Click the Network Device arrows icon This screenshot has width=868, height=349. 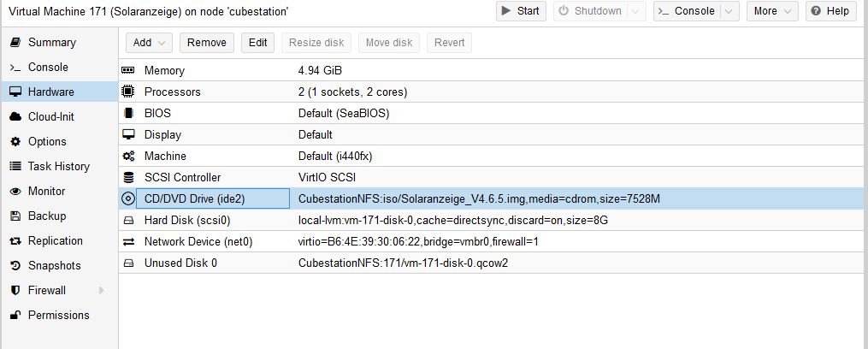[x=128, y=241]
